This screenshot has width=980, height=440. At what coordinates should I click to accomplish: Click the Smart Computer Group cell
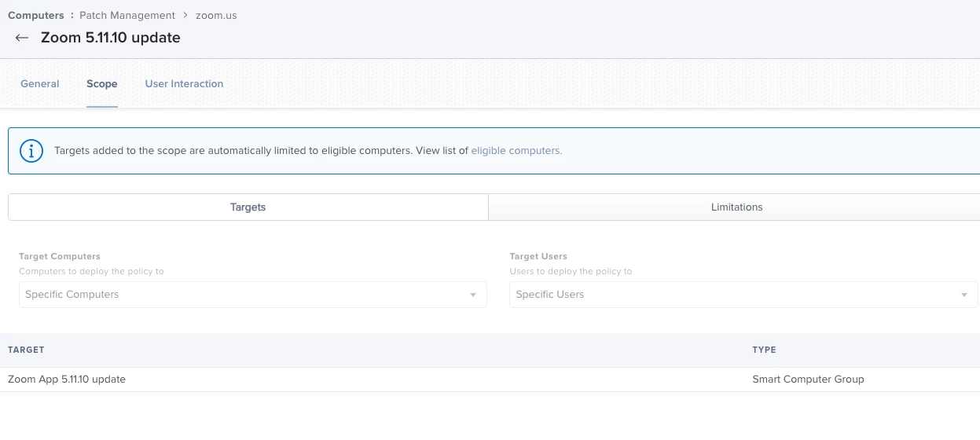[808, 379]
